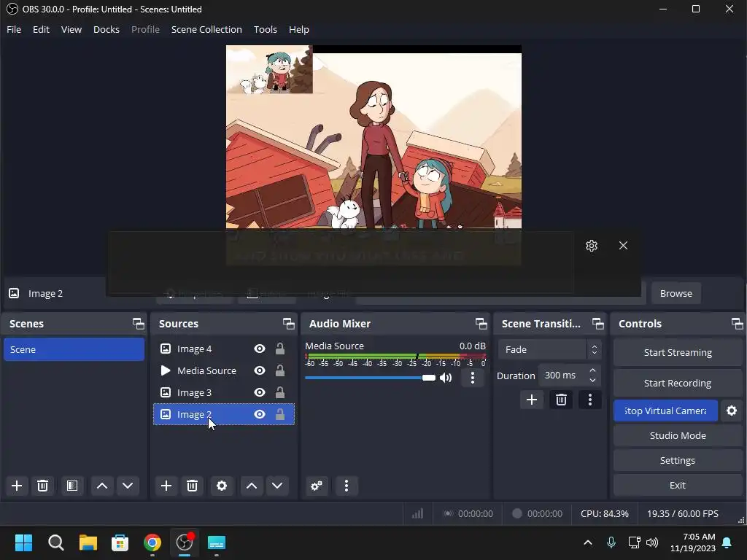
Task: Open the Help menu
Action: (298, 29)
